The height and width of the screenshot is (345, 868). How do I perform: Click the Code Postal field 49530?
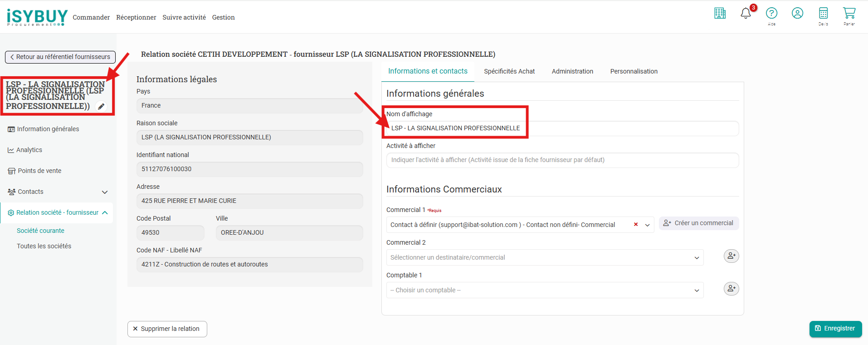click(x=170, y=233)
